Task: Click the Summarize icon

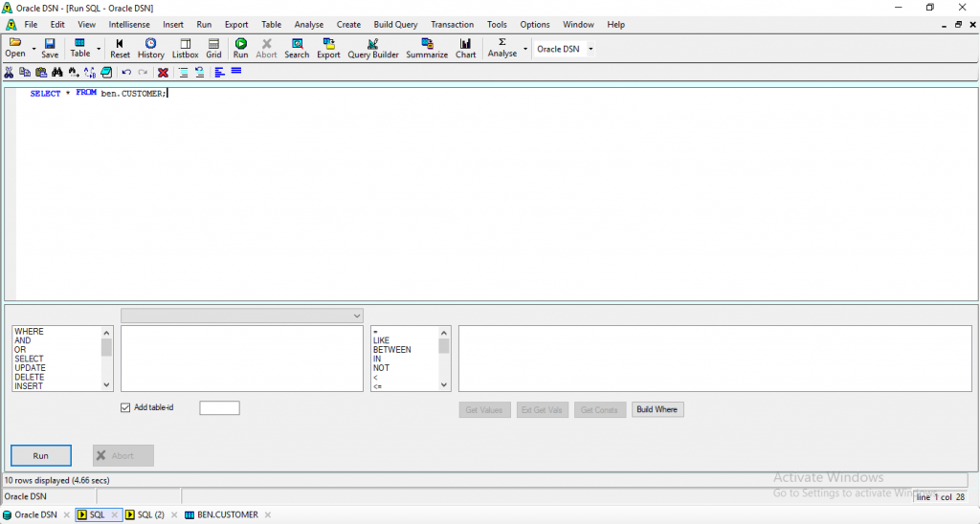Action: 427,48
